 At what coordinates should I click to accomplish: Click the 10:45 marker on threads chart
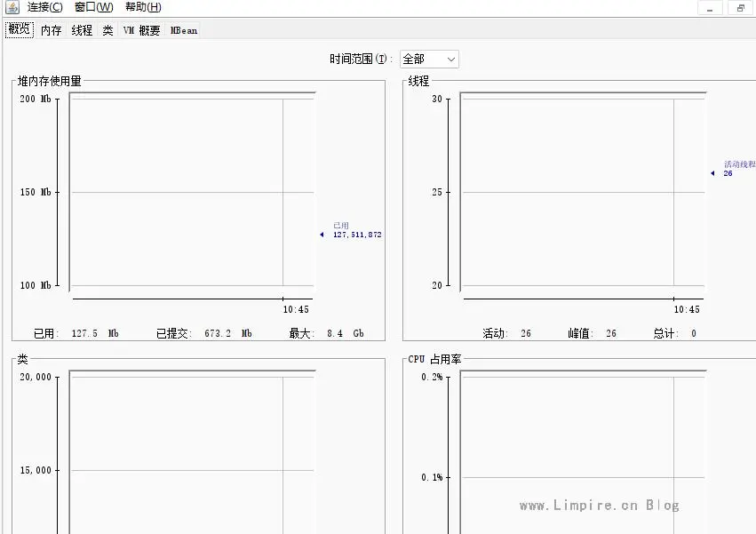point(686,309)
